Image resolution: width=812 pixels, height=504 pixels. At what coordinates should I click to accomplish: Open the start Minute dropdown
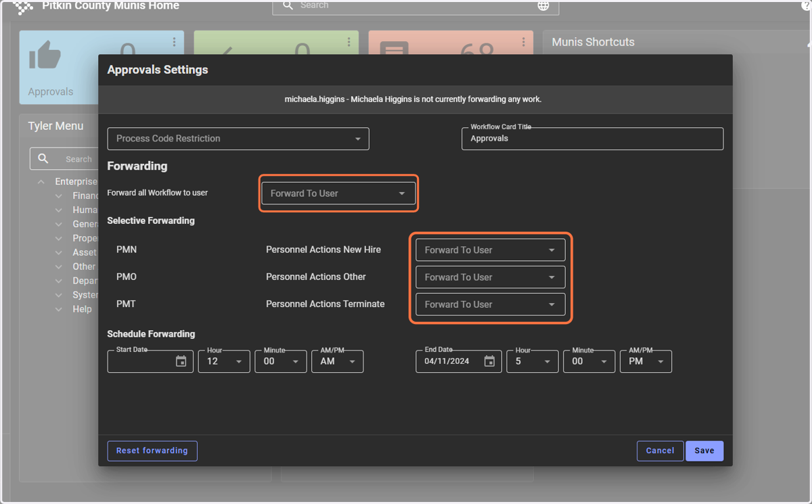pos(281,361)
